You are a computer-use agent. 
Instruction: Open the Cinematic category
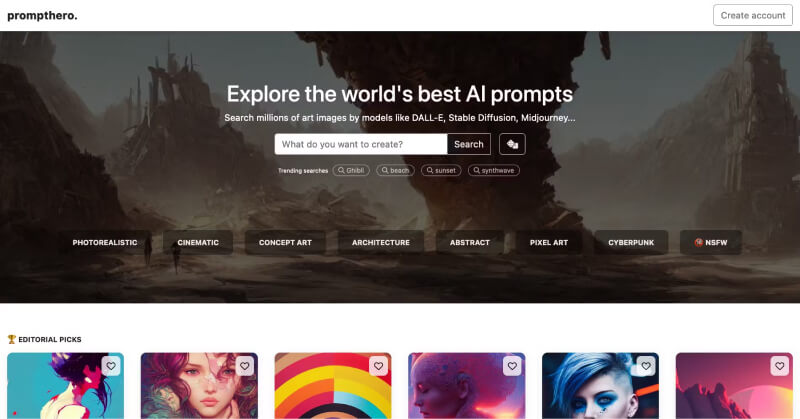198,242
